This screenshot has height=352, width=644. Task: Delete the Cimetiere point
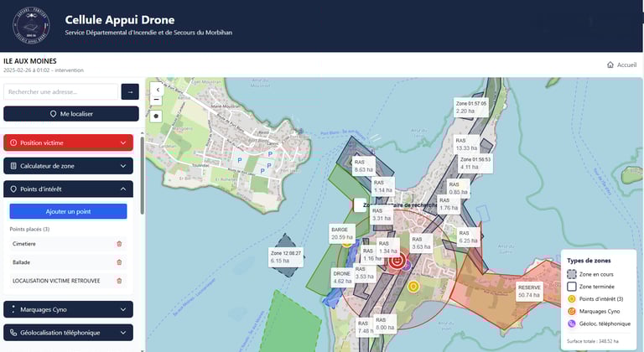tap(119, 244)
